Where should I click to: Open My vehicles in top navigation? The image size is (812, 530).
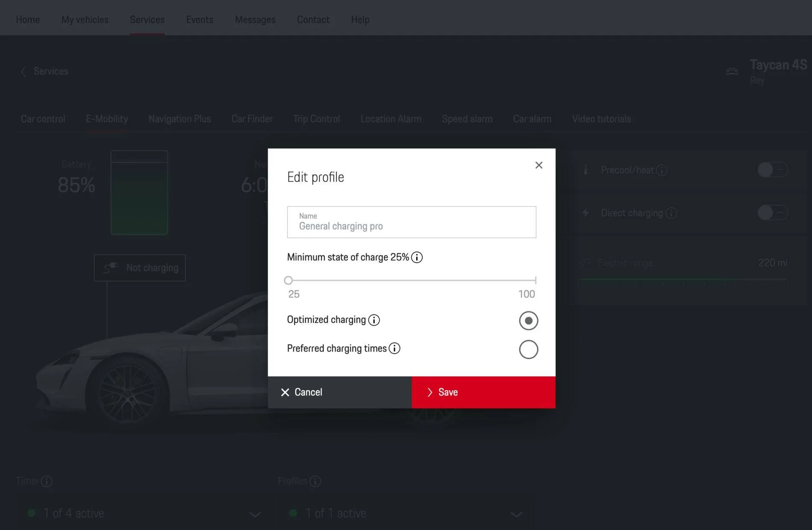(x=85, y=20)
